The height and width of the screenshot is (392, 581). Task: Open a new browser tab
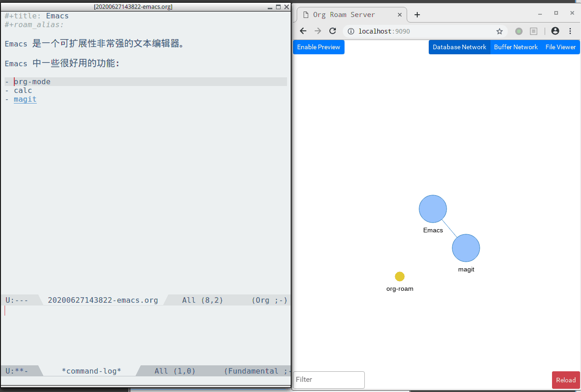(x=417, y=15)
